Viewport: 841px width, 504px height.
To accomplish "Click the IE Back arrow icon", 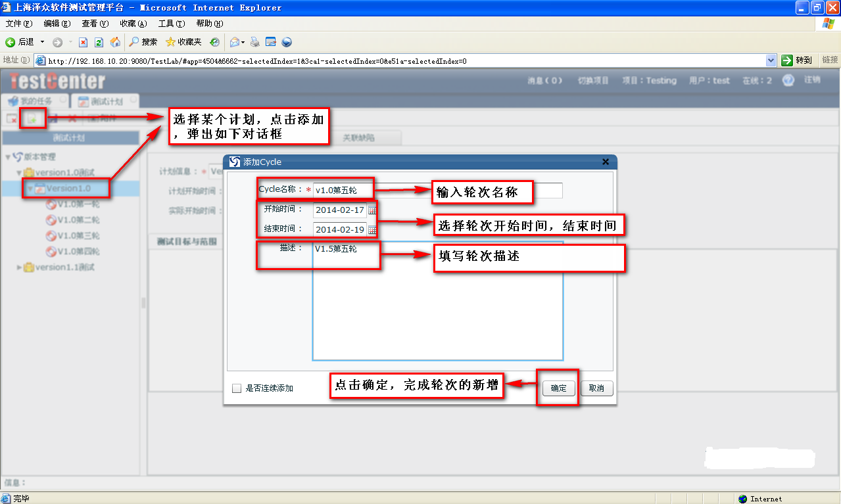I will [x=11, y=42].
